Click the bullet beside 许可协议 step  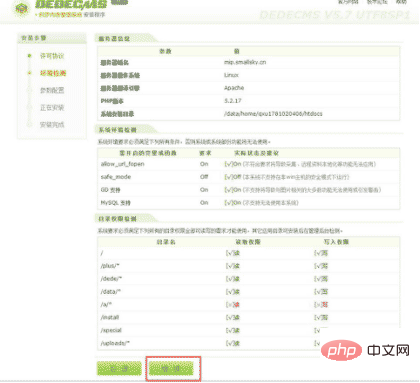30,56
